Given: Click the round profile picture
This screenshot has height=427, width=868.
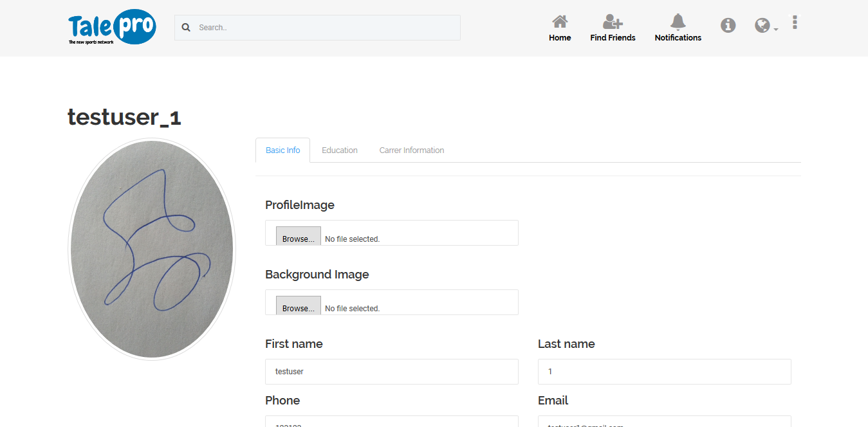Looking at the screenshot, I should 152,249.
